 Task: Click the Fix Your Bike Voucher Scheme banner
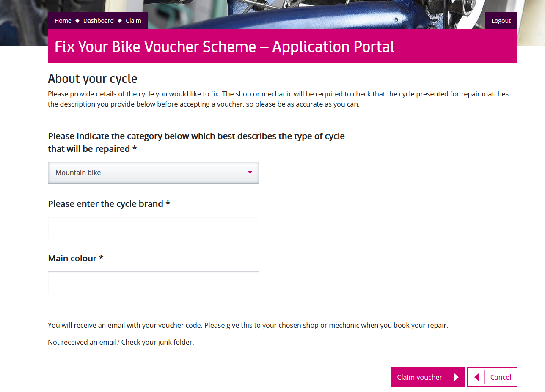224,47
